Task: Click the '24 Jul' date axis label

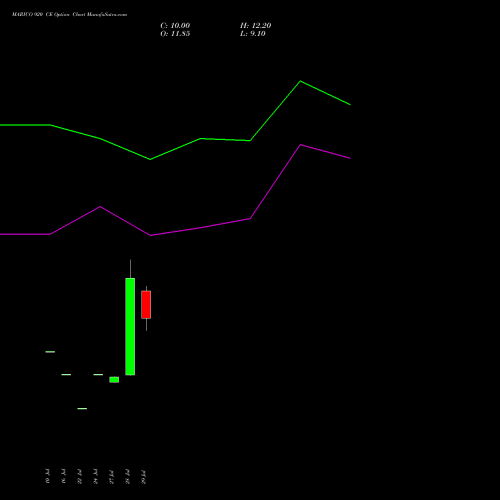Action: click(x=96, y=477)
